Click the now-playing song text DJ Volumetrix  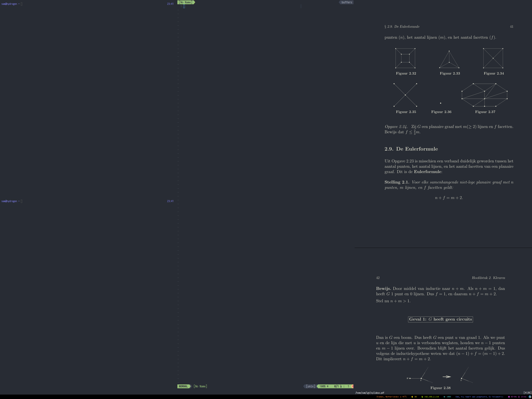[x=496, y=397]
